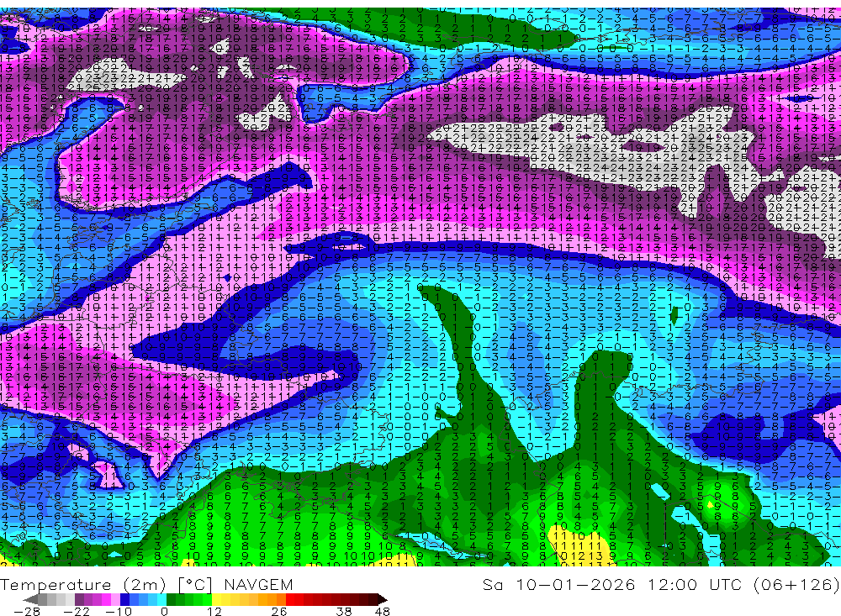
Task: Click the "(06+126)" forecast run label
Action: coord(797,584)
